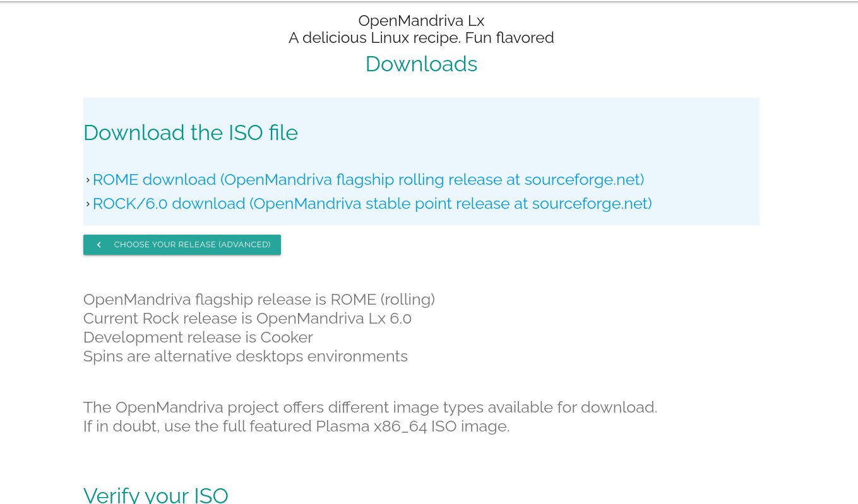Click the line 'If in doubt, use the full featured Plasma'
This screenshot has height=504, width=858.
[296, 426]
